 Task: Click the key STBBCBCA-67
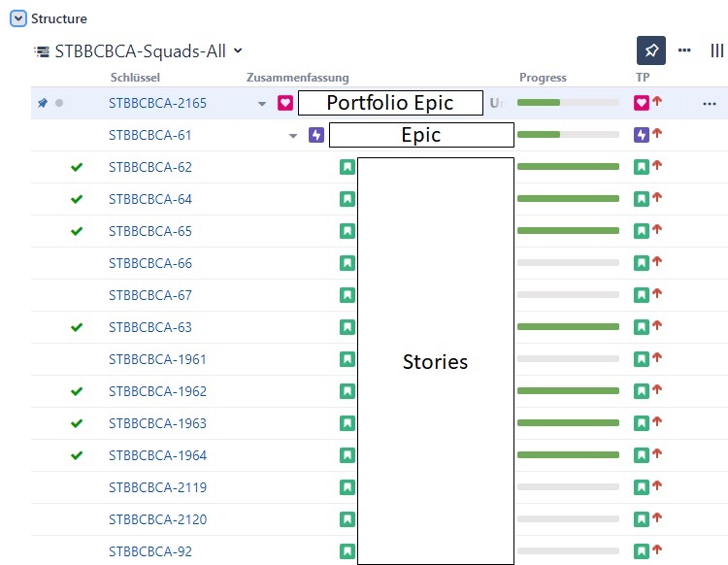coord(149,295)
